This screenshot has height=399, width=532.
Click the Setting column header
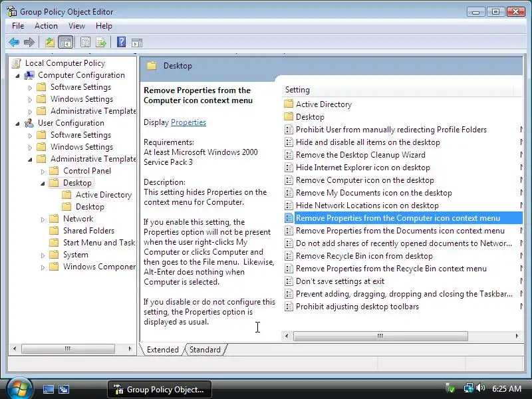397,90
